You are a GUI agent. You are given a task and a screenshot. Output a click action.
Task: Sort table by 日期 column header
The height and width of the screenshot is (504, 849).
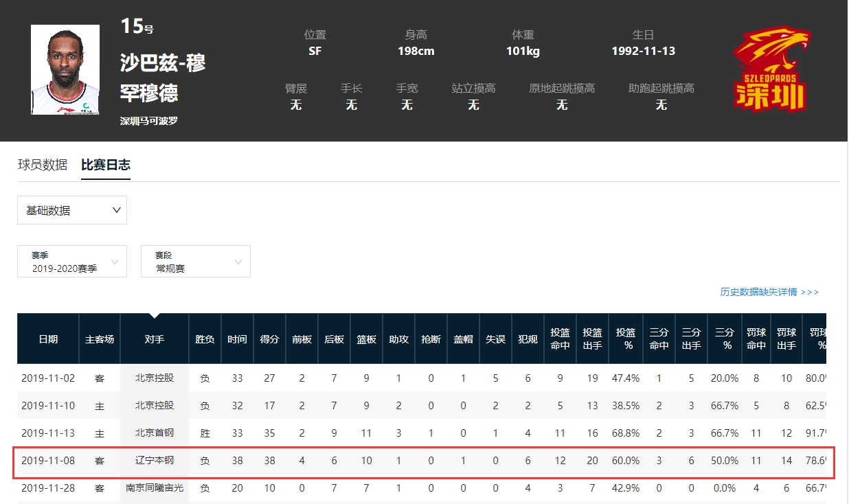(48, 339)
